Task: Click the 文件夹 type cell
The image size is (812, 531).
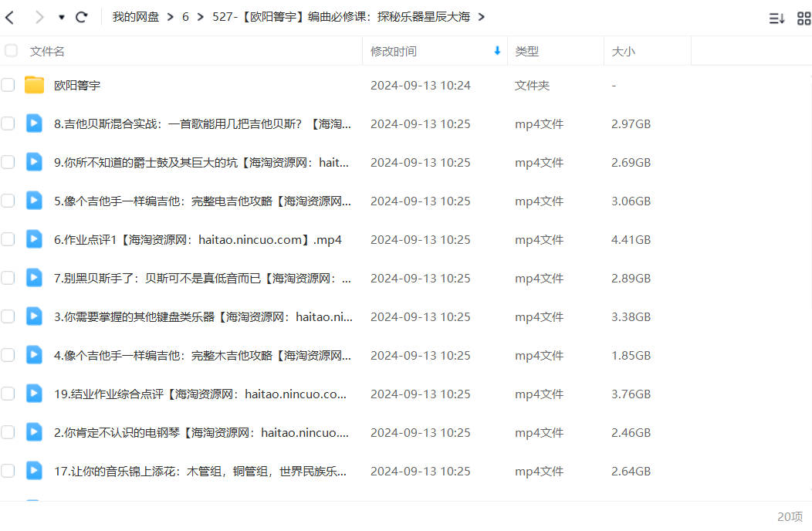Action: (x=532, y=86)
